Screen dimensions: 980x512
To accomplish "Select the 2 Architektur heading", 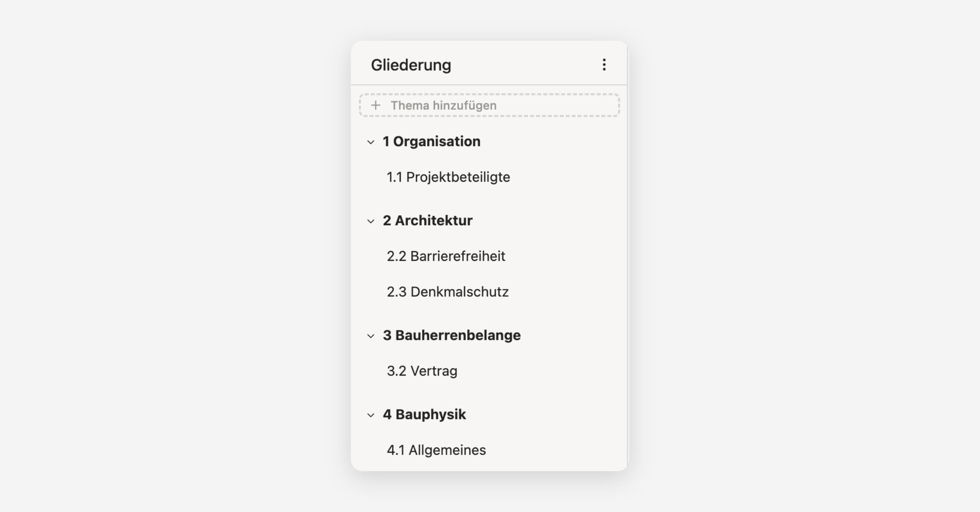I will click(428, 220).
